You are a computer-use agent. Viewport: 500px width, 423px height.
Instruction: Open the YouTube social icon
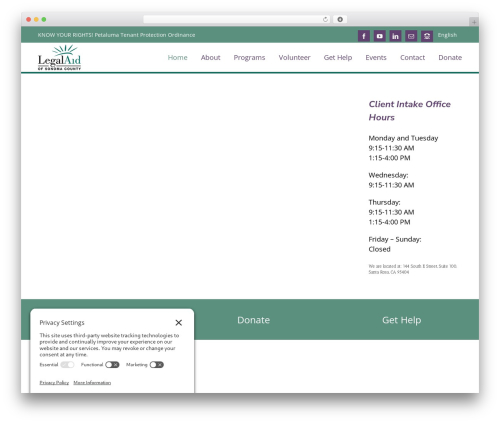[x=379, y=36]
